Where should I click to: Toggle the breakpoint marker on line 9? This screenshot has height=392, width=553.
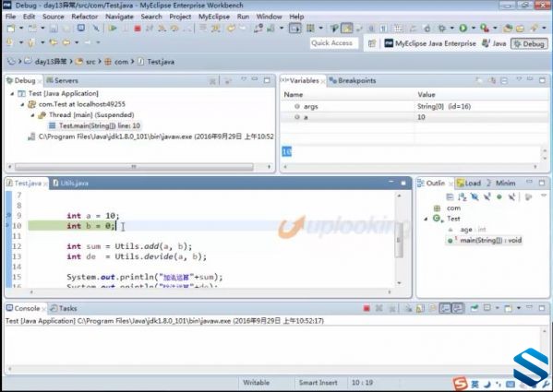coord(9,215)
